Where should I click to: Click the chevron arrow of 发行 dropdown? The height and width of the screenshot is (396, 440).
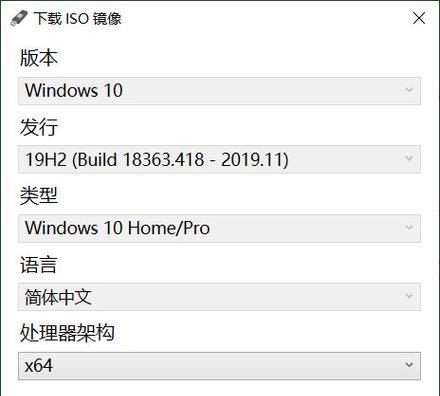tap(409, 159)
